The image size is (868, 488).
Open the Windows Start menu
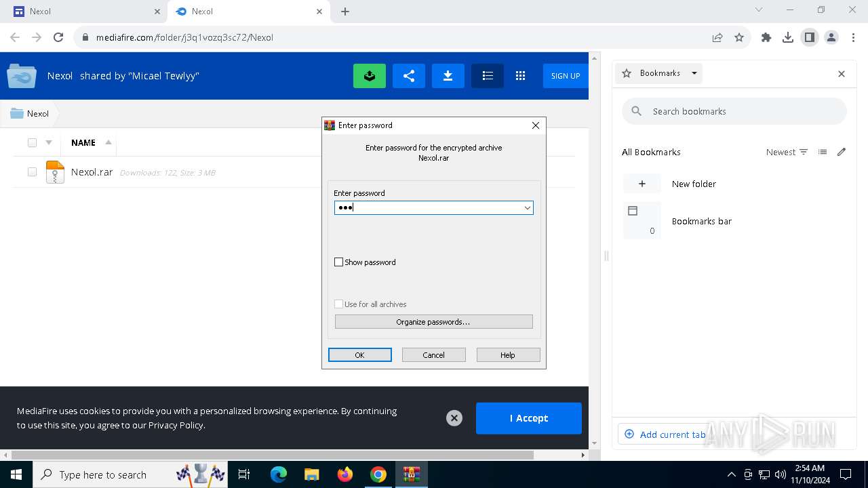[16, 474]
